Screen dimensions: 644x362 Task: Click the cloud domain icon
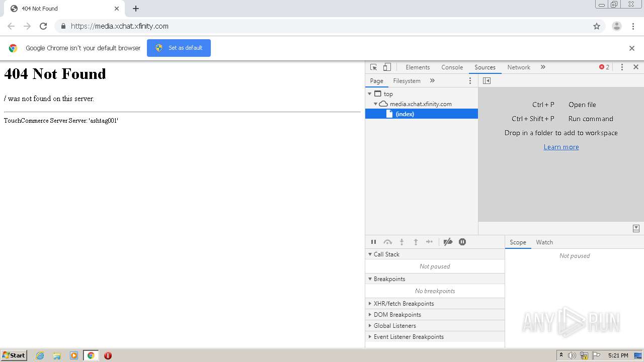pyautogui.click(x=383, y=104)
